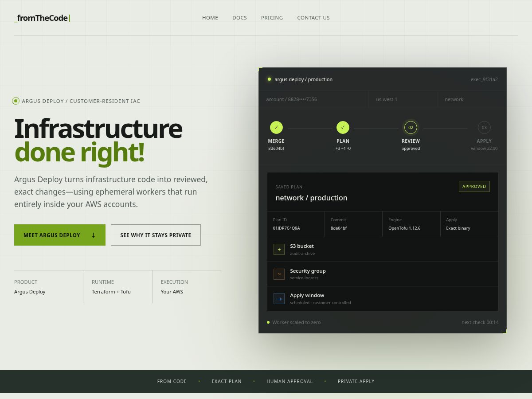Screen dimensions: 532x399
Task: Click the OpenTofu 1.12.6 engine value
Action: 404,228
